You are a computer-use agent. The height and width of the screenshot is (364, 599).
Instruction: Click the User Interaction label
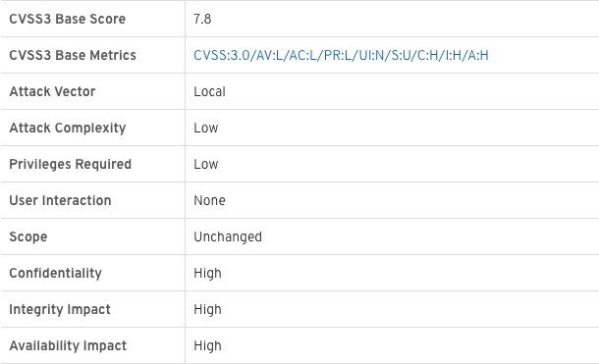click(60, 200)
